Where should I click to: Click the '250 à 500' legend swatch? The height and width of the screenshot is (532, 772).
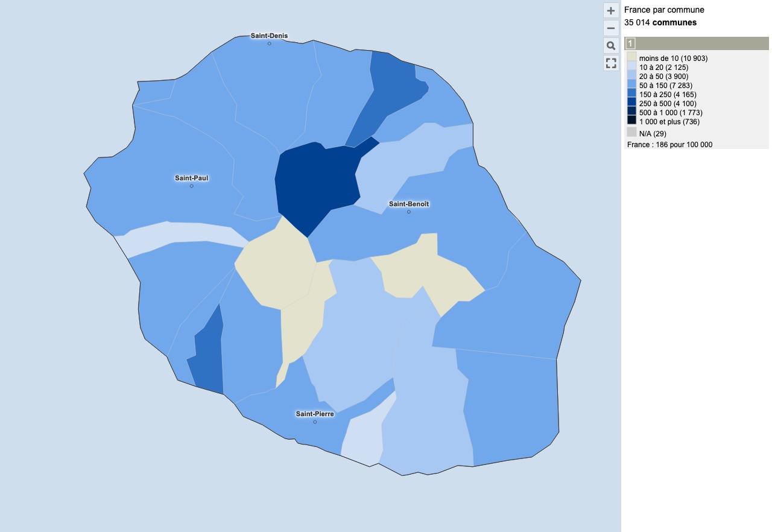coord(631,103)
